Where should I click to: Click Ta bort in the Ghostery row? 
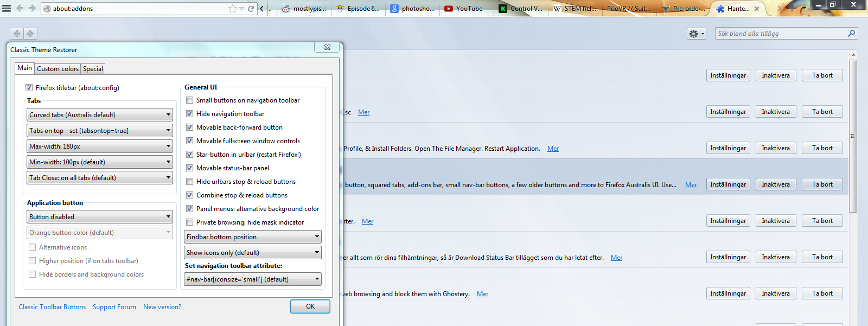coord(822,293)
